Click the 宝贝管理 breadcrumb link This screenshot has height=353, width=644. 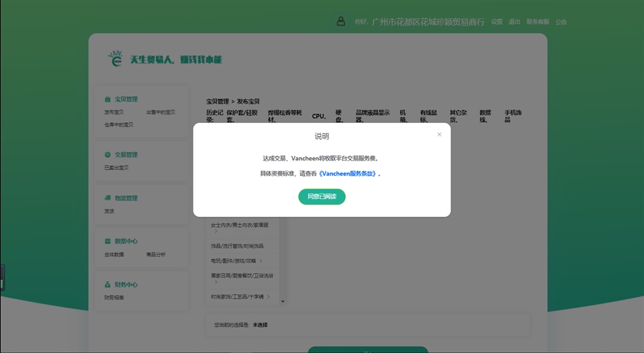(218, 102)
